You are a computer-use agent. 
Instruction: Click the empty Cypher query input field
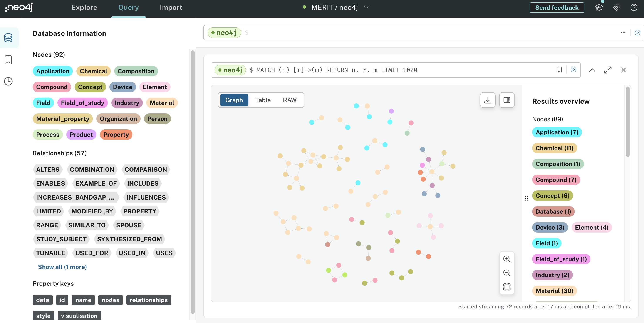coord(425,32)
